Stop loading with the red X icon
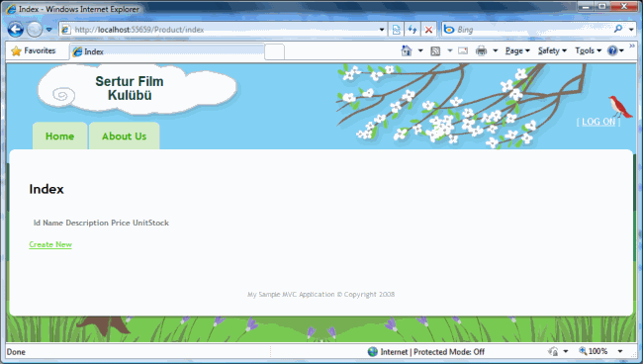Screen dimensions: 643x364 pos(428,30)
